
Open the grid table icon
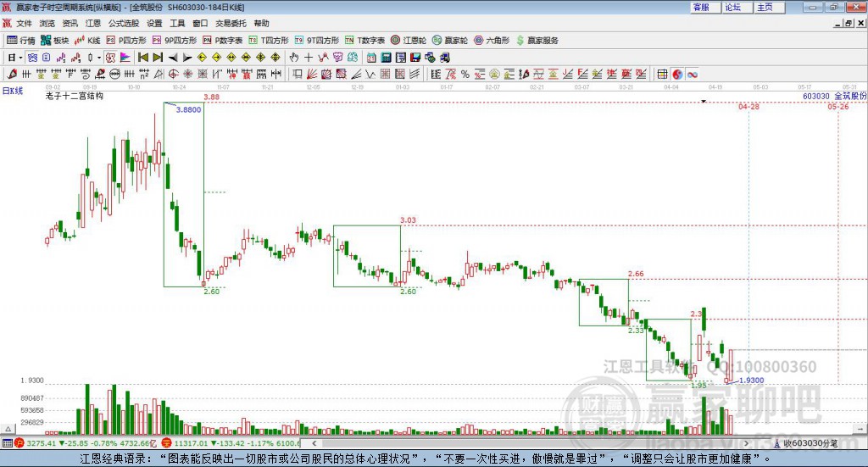pos(662,75)
